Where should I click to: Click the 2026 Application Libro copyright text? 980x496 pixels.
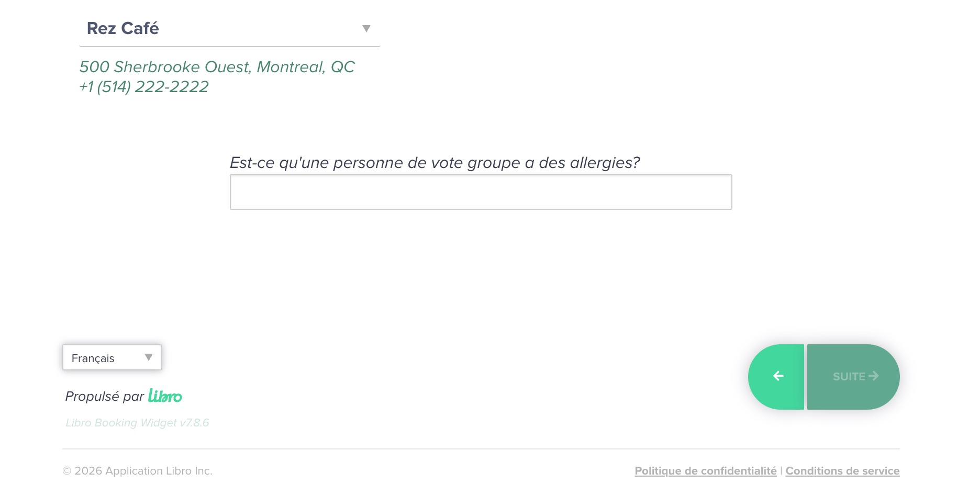point(138,471)
